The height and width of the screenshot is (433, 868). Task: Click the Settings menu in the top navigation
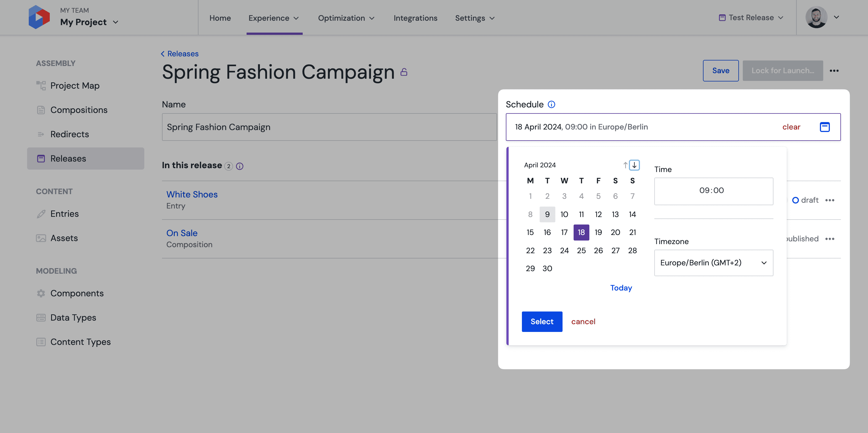(x=474, y=17)
